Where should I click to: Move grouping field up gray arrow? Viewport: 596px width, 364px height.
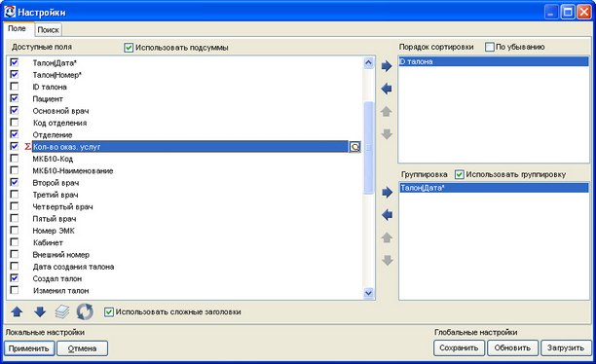click(x=387, y=237)
